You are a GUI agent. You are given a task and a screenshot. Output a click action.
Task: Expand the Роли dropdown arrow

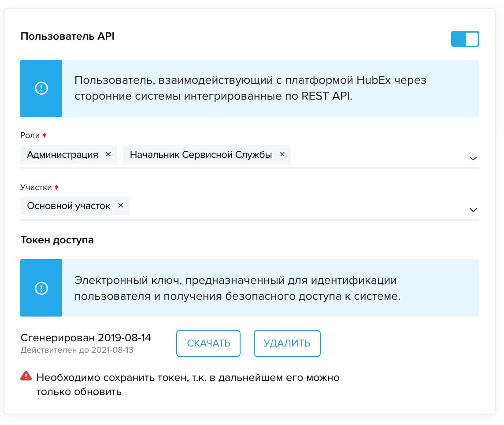[473, 158]
